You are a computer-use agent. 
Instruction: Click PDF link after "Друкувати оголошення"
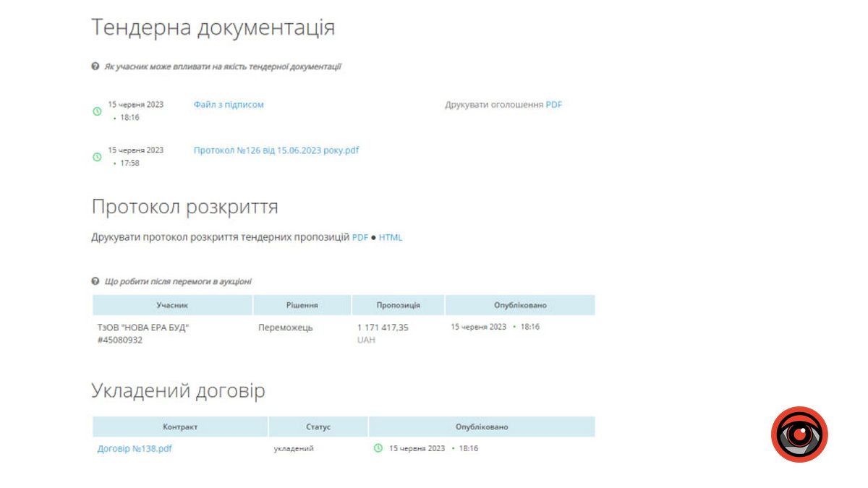[554, 104]
